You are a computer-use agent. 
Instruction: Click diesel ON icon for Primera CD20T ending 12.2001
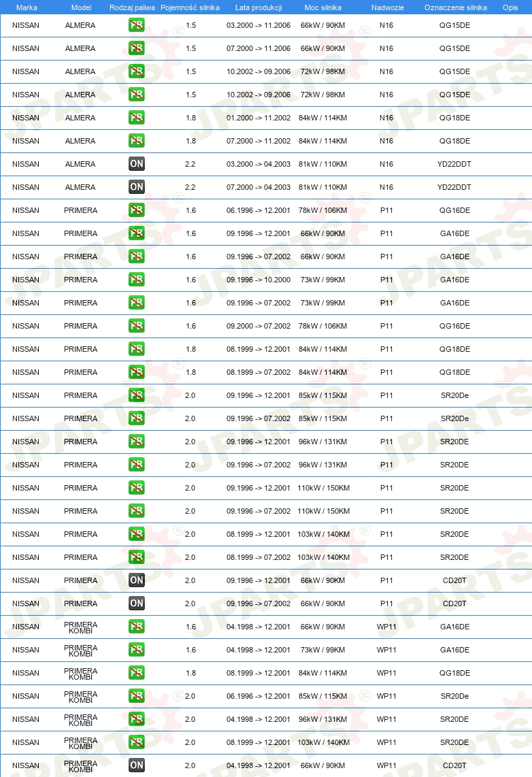tap(136, 580)
